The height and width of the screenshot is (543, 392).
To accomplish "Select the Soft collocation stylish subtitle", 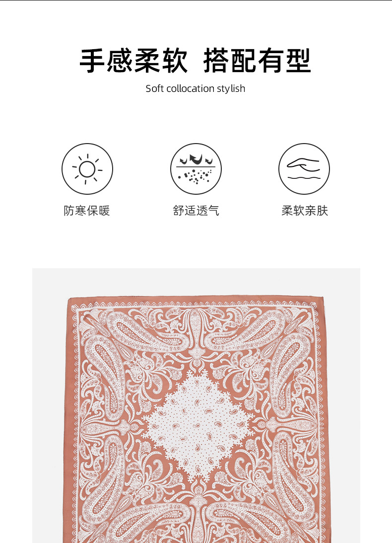I will 196,88.
